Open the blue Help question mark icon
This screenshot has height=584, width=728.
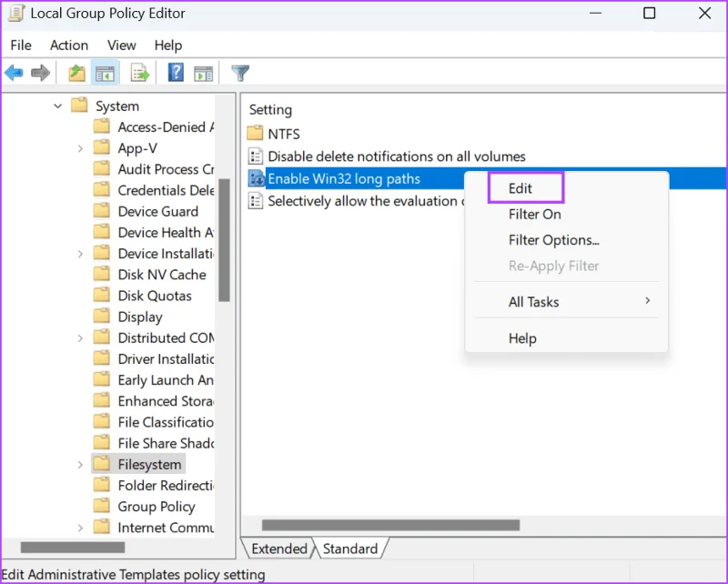pyautogui.click(x=176, y=73)
